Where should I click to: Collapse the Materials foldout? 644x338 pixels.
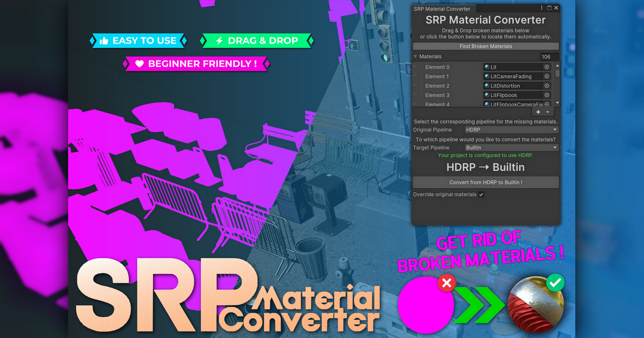click(415, 56)
